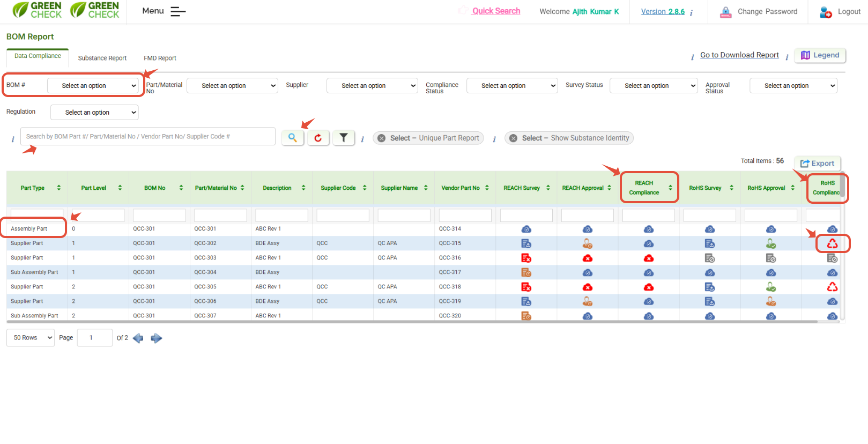868x444 pixels.
Task: Click the magnifier search icon button
Action: coord(292,138)
